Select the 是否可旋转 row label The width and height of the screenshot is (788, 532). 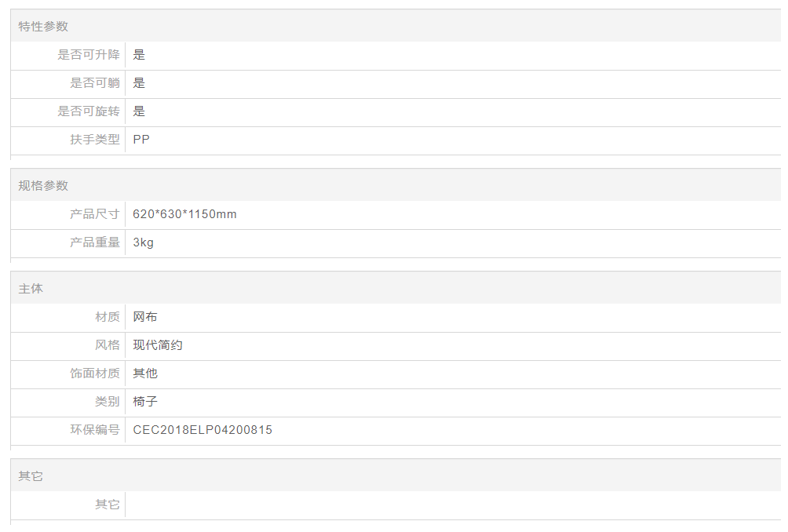coord(89,111)
